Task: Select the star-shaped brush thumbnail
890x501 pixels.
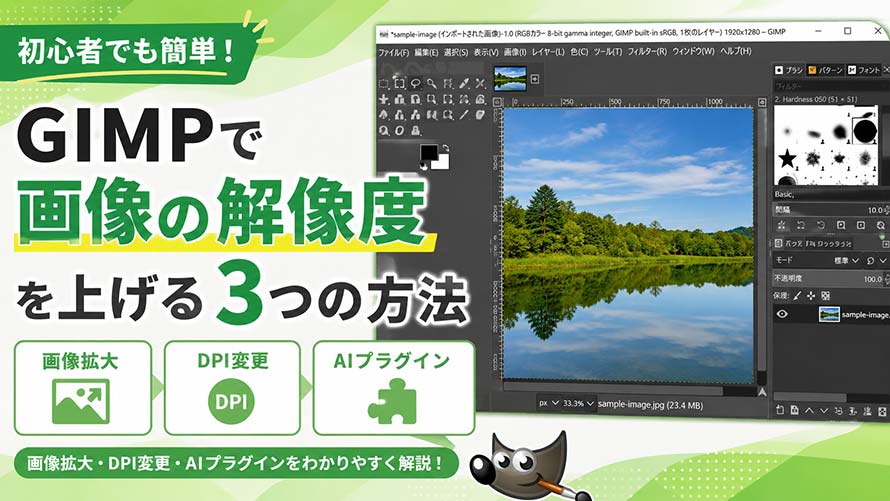Action: (x=787, y=158)
